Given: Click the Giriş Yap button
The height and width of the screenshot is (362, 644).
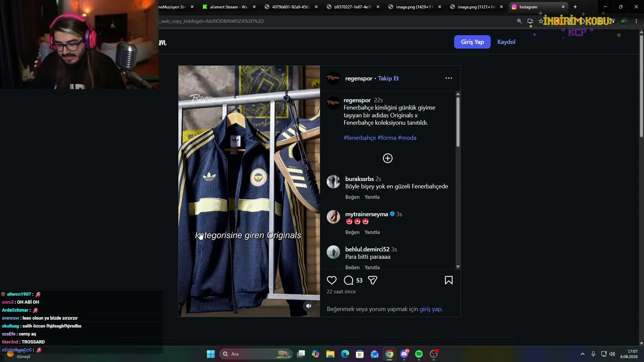Looking at the screenshot, I should (x=472, y=42).
